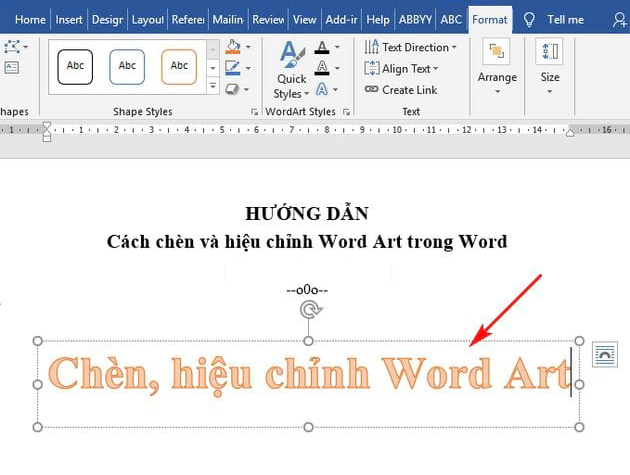Screen dimensions: 630x475
Task: Open the Shape Fill color dropdown arrow
Action: point(248,47)
